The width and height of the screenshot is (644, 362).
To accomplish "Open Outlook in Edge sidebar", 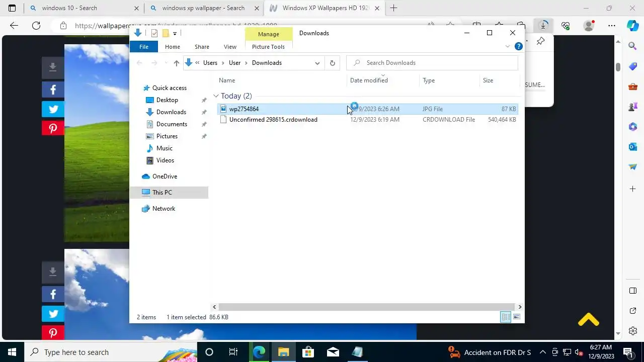I will pos(633,147).
